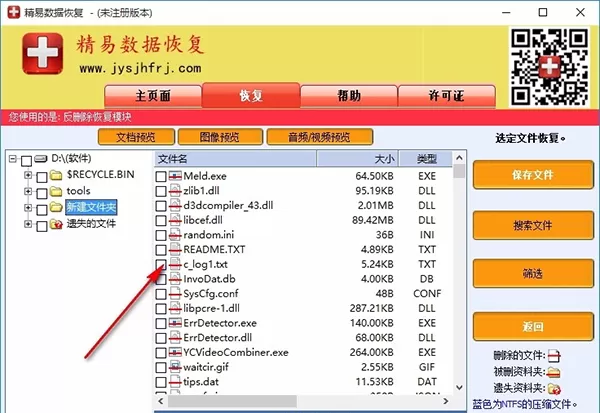Screen dimensions: 600x413
Task: Click the ErrDetector.dll file icon
Action: [x=175, y=338]
